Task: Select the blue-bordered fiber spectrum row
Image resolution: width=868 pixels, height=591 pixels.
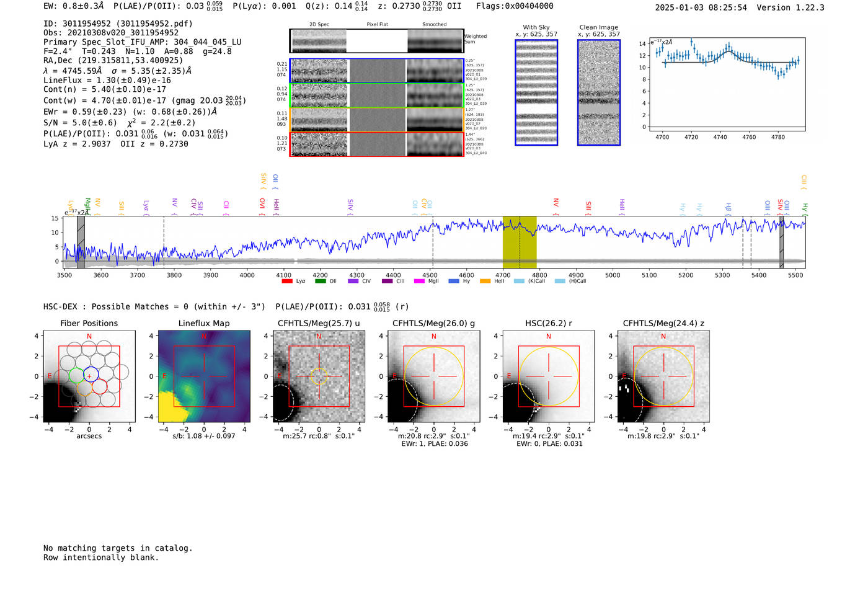Action: [377, 71]
